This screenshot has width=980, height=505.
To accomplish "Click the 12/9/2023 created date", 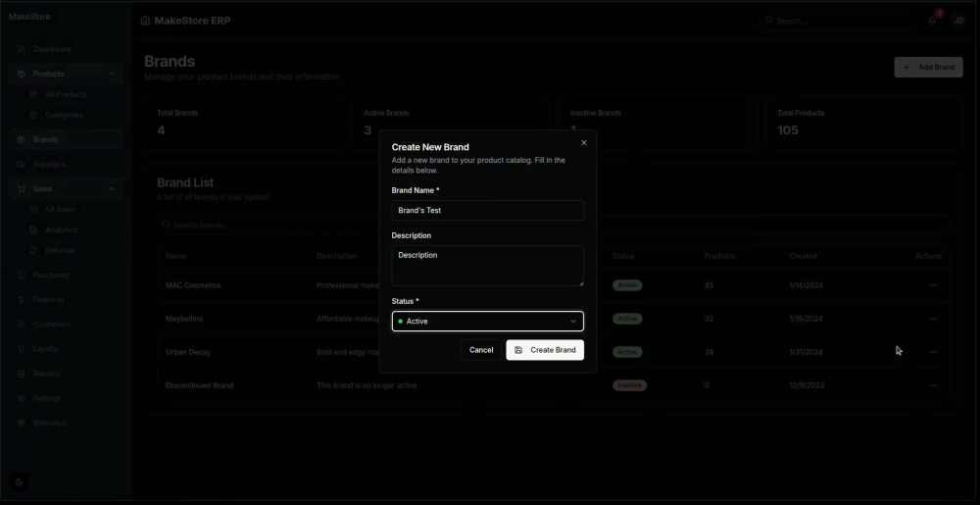I will [807, 385].
